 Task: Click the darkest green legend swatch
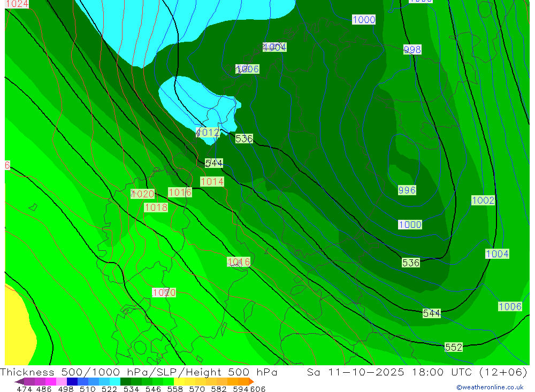click(126, 381)
